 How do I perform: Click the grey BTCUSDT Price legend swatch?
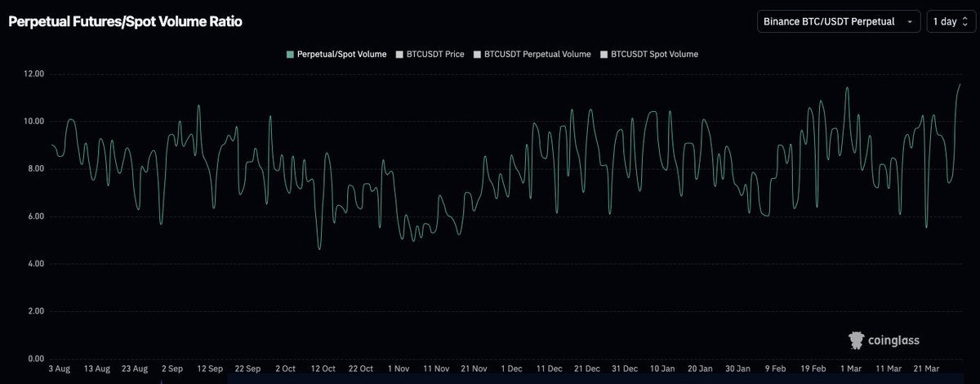[x=399, y=55]
